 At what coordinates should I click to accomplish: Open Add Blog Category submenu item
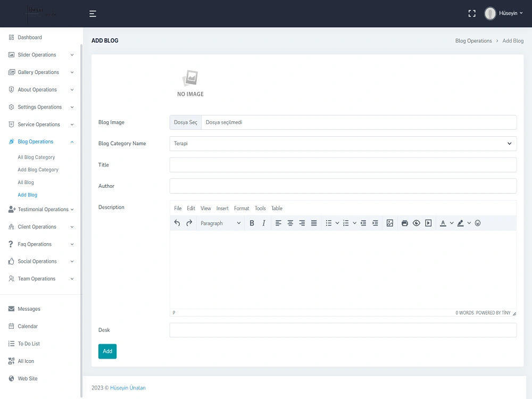coord(38,170)
